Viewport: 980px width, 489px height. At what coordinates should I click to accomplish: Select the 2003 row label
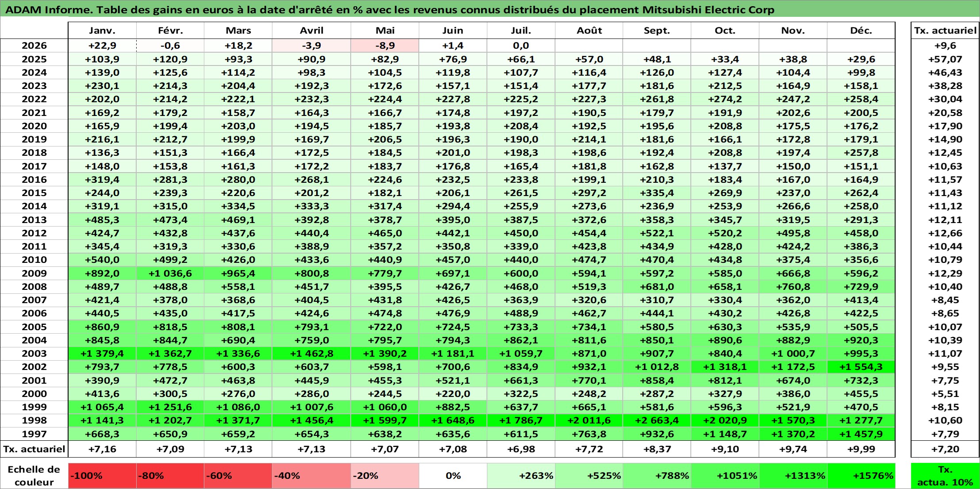pyautogui.click(x=34, y=354)
